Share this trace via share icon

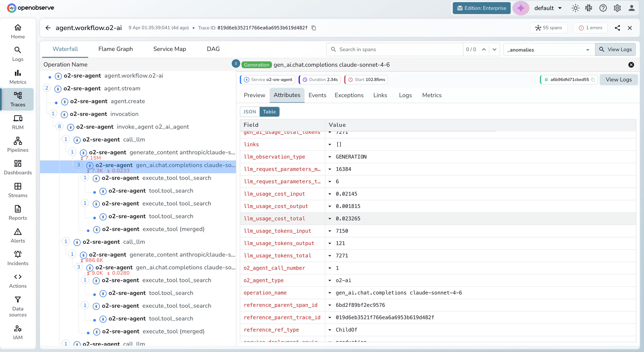[x=617, y=28]
